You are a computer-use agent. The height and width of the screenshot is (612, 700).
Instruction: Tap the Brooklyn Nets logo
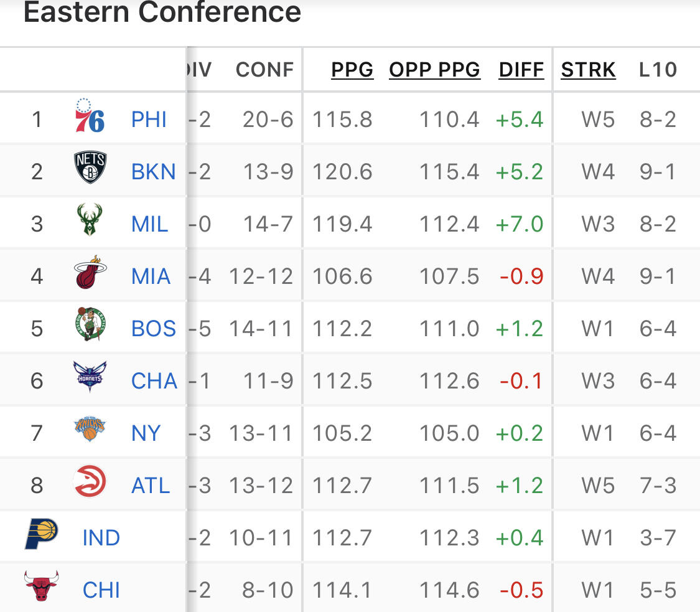90,167
